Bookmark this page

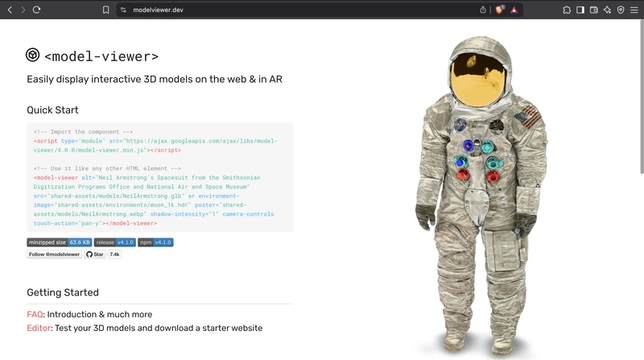[x=106, y=10]
